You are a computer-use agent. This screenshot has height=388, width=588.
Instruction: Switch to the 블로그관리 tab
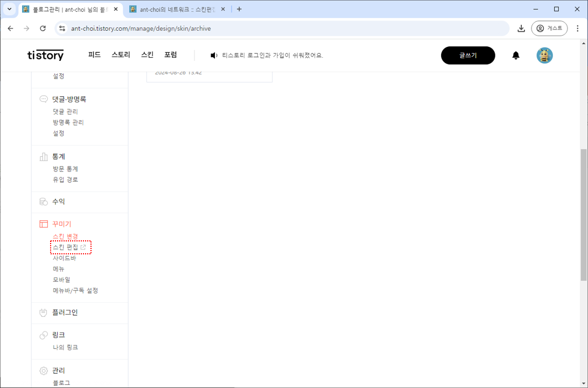click(x=70, y=9)
